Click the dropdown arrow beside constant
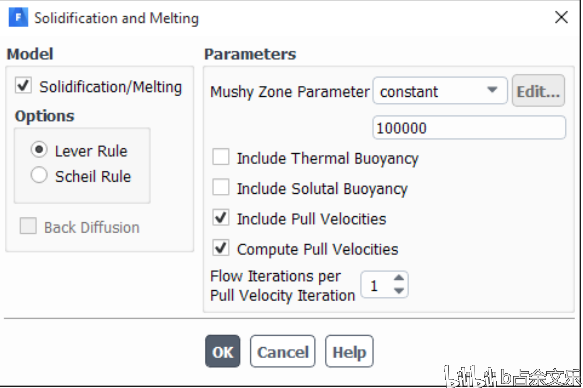 (492, 90)
